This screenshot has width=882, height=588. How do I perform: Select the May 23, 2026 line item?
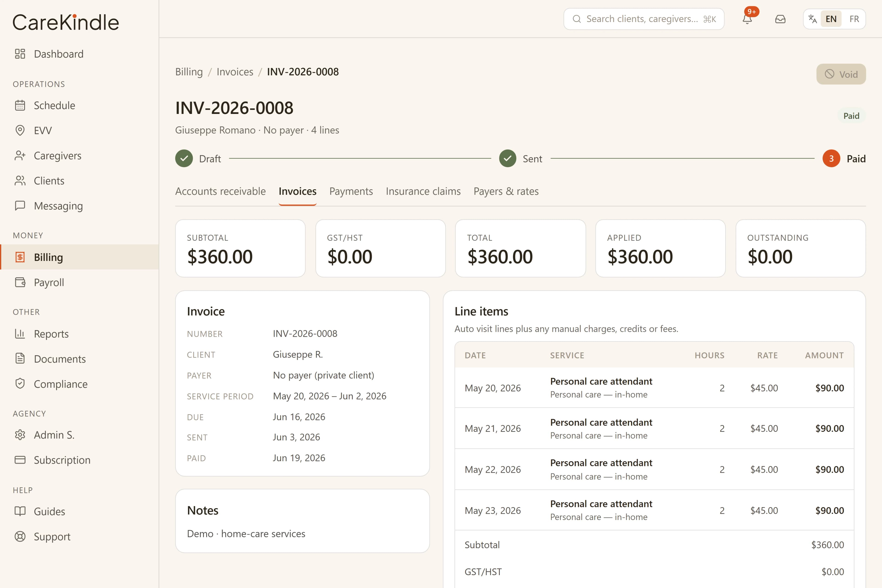pos(654,510)
